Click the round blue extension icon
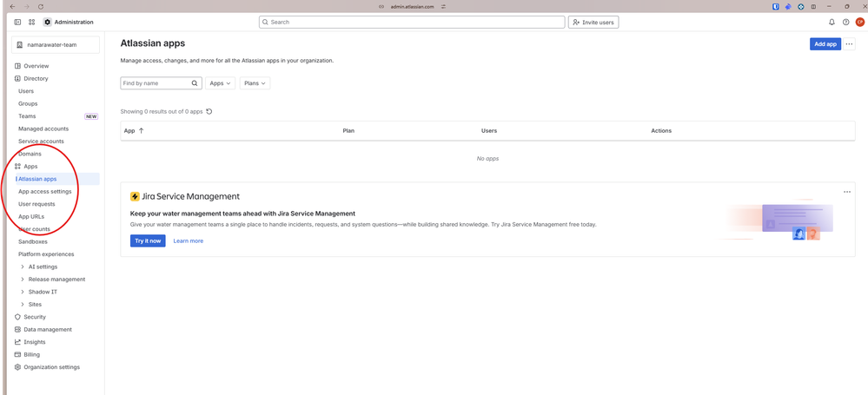Image resolution: width=868 pixels, height=395 pixels. click(x=801, y=6)
